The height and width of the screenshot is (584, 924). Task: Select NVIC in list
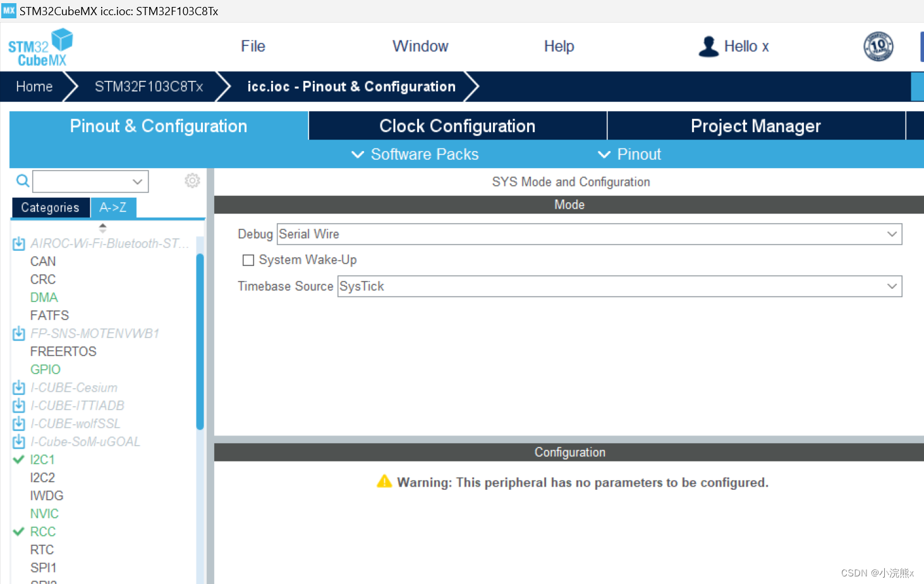point(44,514)
